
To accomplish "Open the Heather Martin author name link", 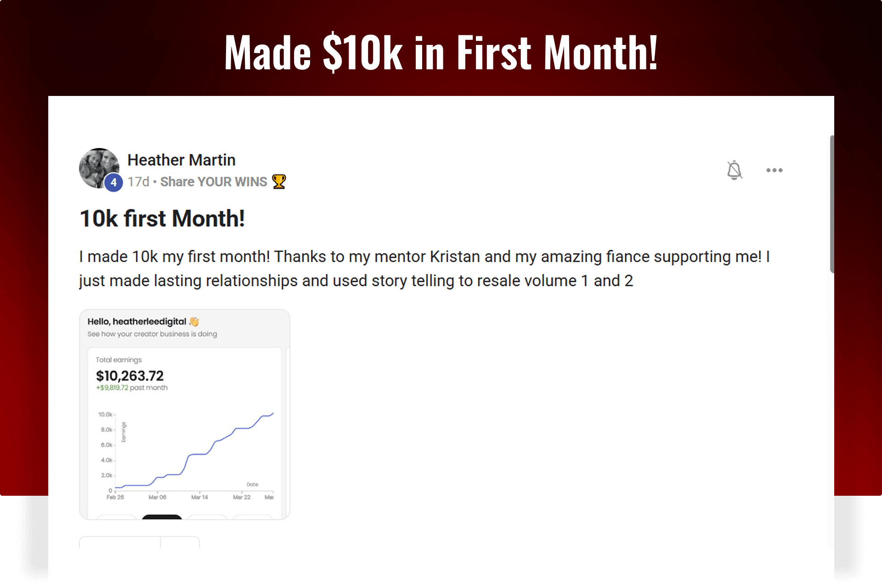I will click(181, 160).
